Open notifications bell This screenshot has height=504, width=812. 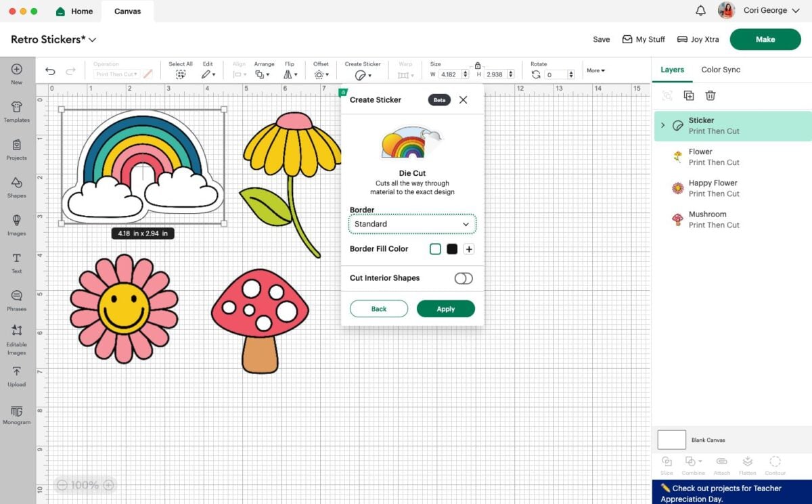pos(700,11)
